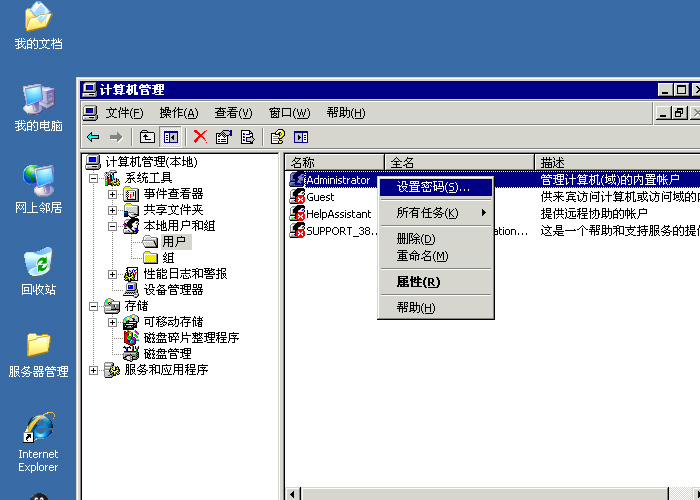The image size is (700, 500).
Task: Open the 窗口(W) menu
Action: tap(289, 113)
